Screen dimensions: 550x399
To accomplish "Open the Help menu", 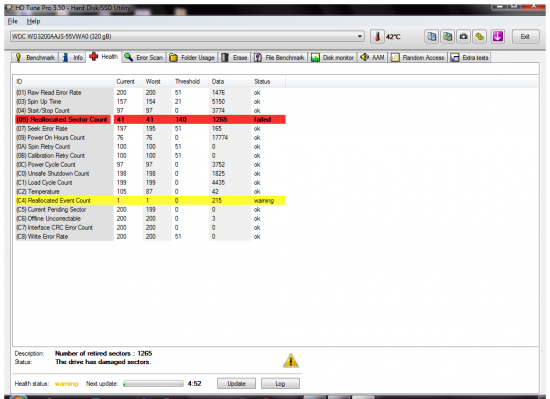I will click(x=33, y=21).
